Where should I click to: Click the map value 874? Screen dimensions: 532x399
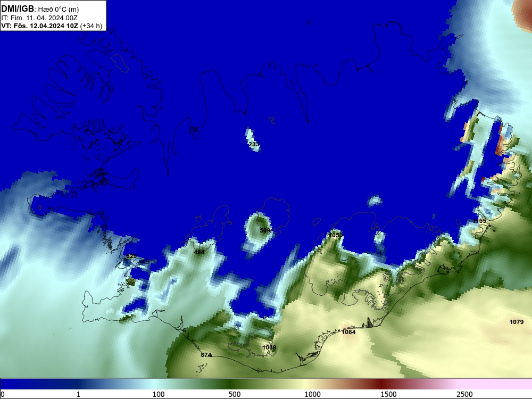coord(206,355)
